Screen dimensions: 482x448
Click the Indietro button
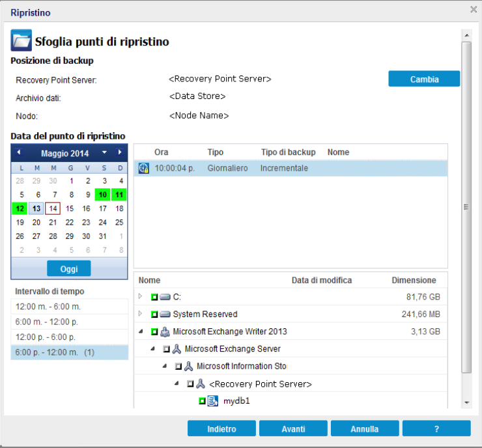(x=221, y=428)
